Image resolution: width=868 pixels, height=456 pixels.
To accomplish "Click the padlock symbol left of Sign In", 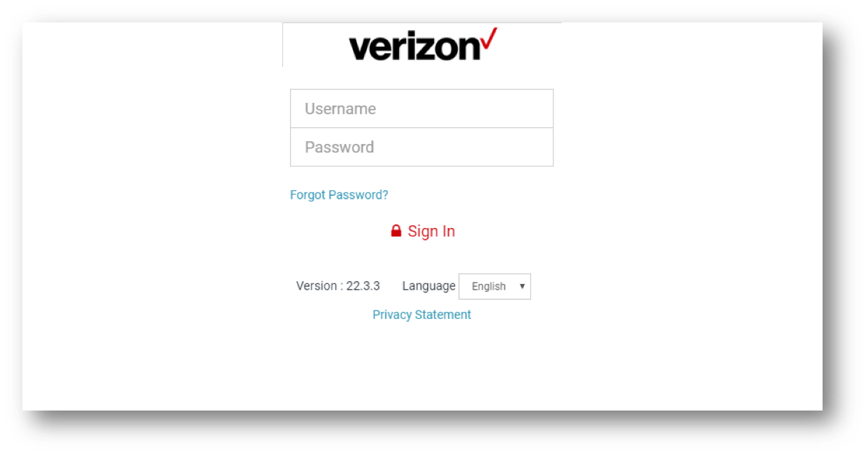I will click(x=396, y=231).
